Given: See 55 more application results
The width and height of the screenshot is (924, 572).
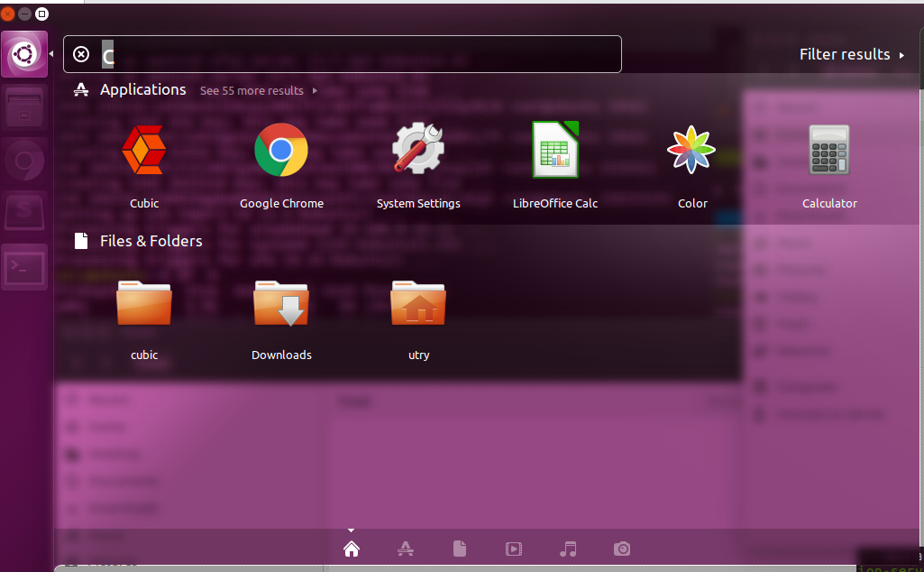Looking at the screenshot, I should 251,90.
